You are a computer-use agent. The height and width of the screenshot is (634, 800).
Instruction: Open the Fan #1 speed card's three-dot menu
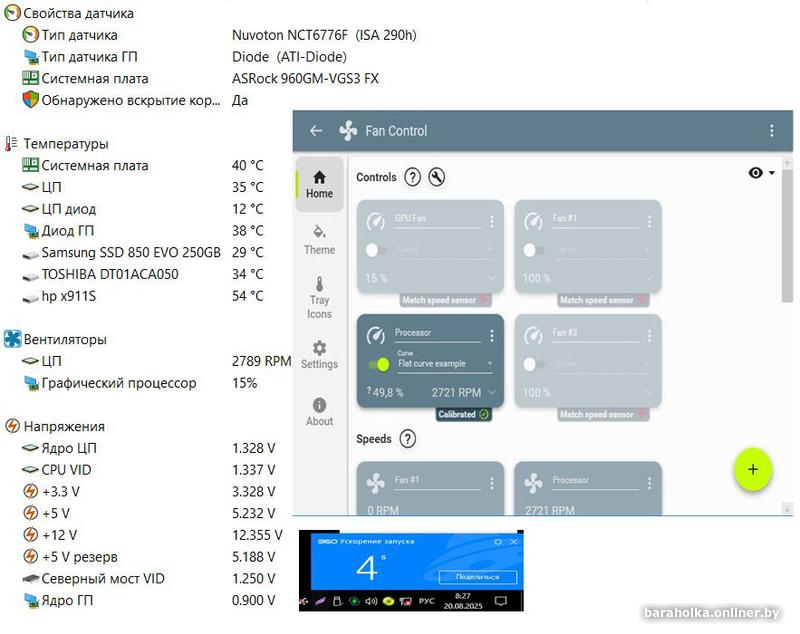tap(491, 483)
